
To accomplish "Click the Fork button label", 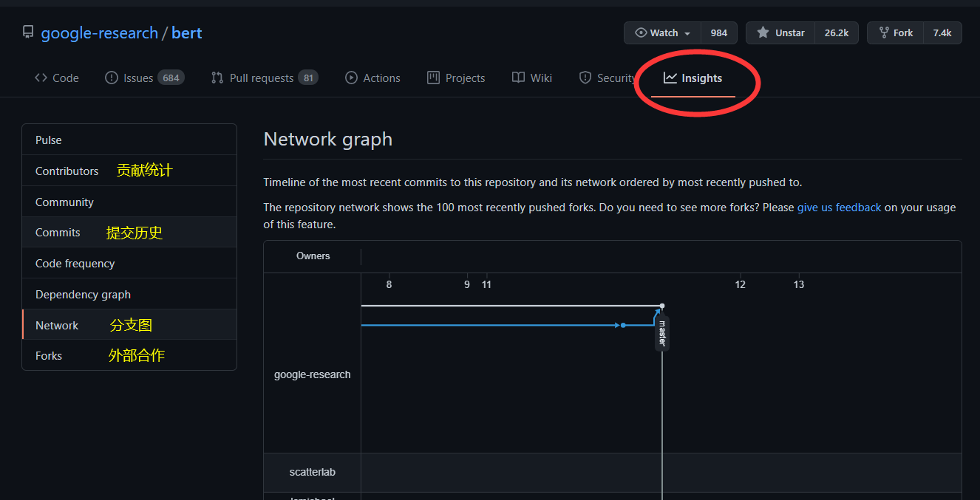I will click(903, 32).
